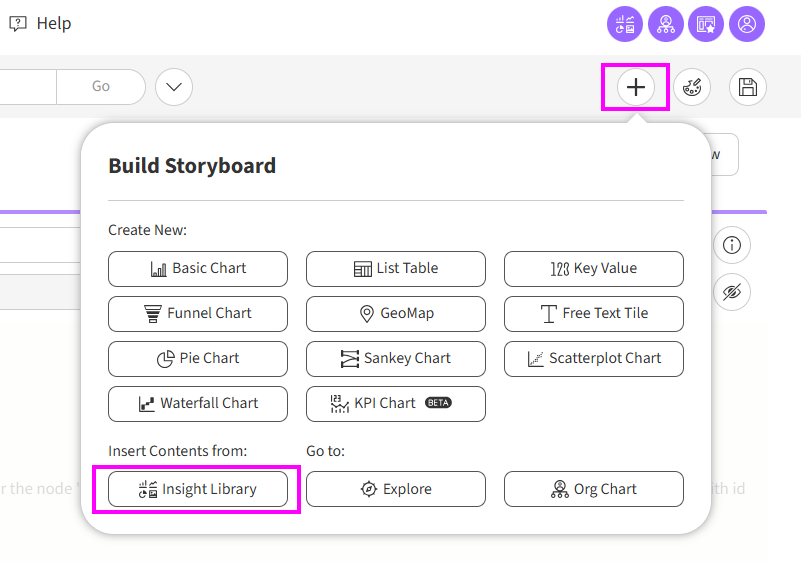The image size is (801, 562).
Task: Click the save floppy disk icon
Action: point(747,87)
